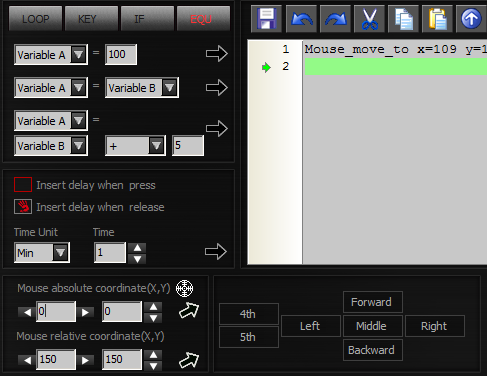Increase absolute Y with up arrow
This screenshot has height=376, width=487.
point(153,307)
